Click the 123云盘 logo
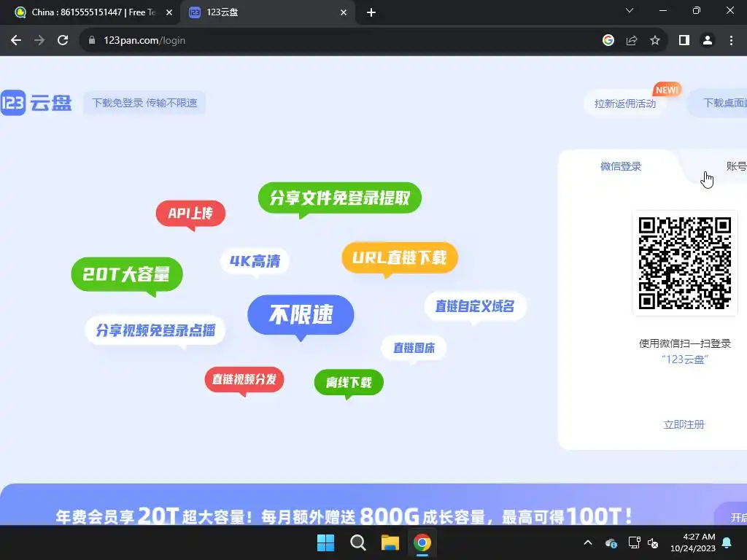747x560 pixels. coord(36,102)
